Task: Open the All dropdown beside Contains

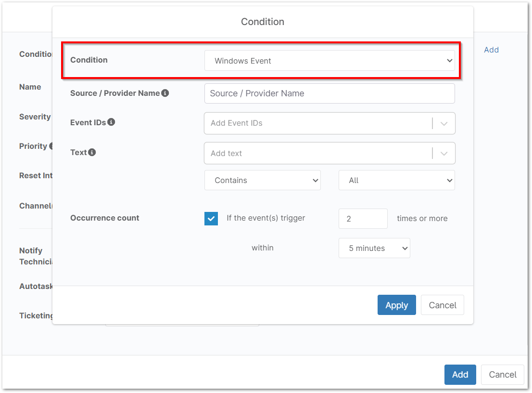Action: tap(397, 181)
